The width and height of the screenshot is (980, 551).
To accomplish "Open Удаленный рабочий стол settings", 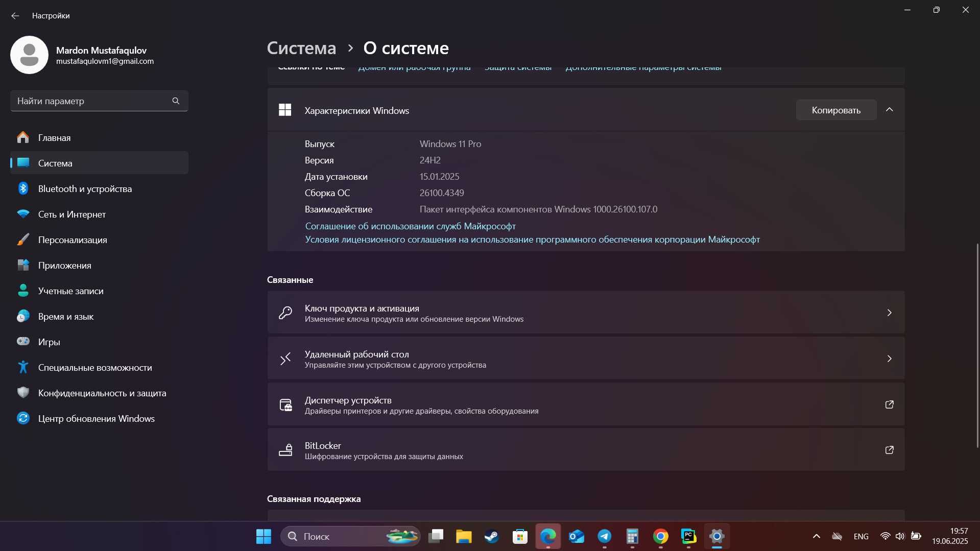I will (586, 358).
